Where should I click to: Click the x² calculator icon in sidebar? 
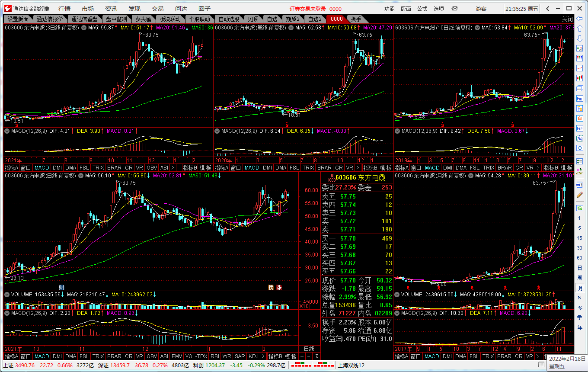click(x=580, y=172)
